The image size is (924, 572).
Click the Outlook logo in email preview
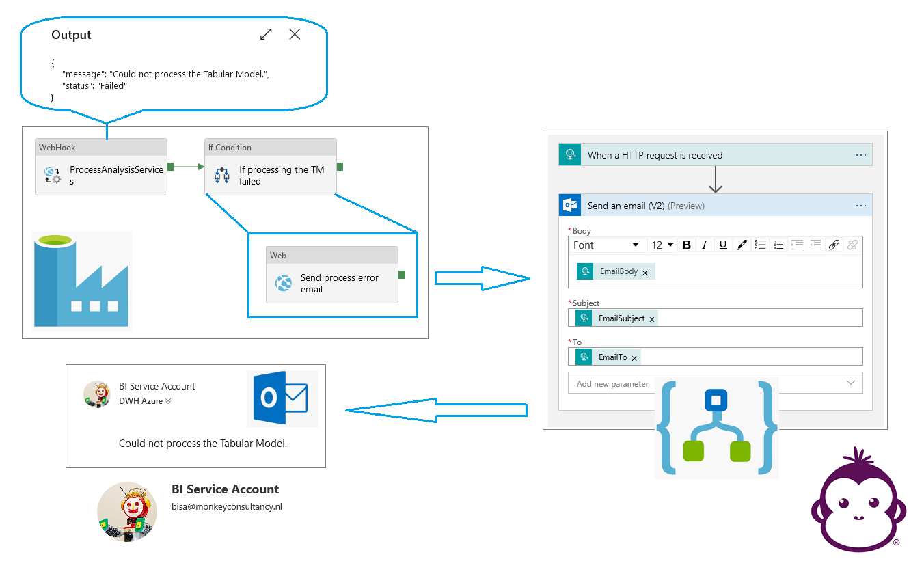tap(282, 399)
